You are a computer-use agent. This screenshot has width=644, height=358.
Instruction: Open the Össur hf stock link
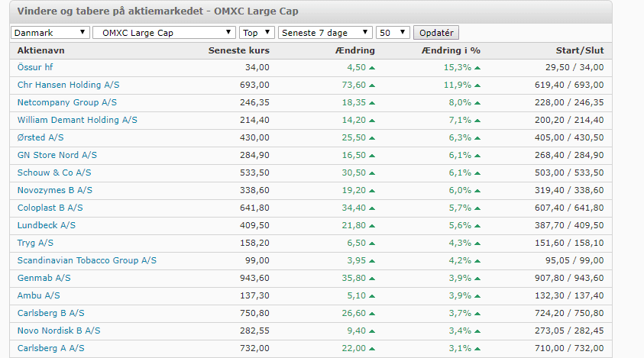tap(35, 67)
